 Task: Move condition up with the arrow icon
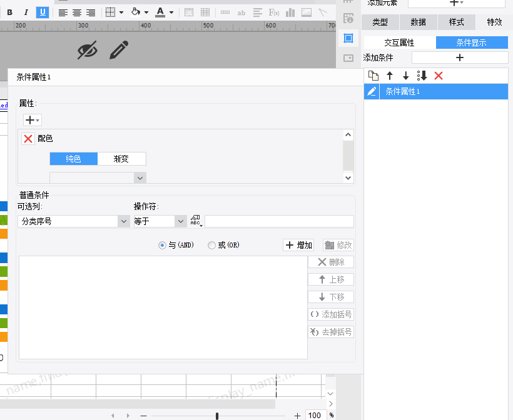click(x=390, y=76)
